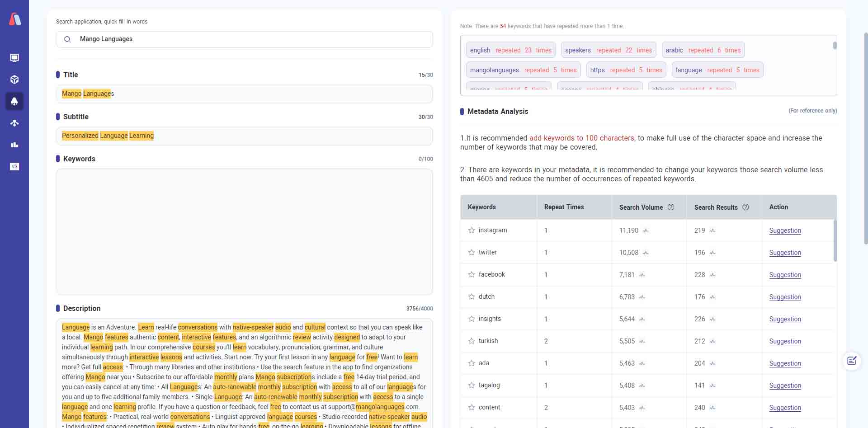Open Suggestion for dutch
The height and width of the screenshot is (428, 868).
tap(785, 297)
